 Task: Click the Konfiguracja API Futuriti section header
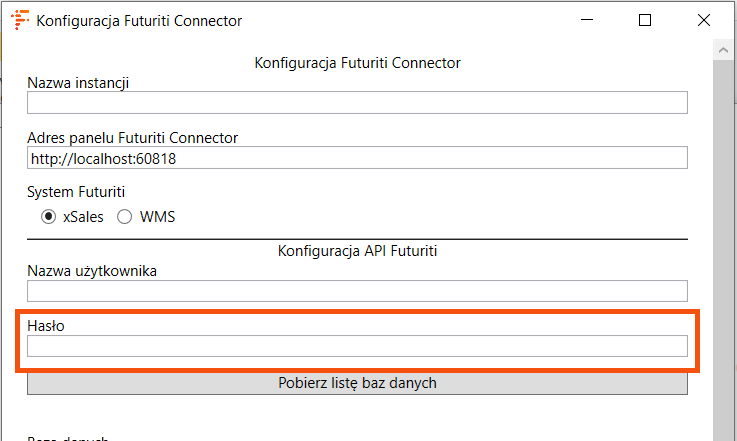(x=357, y=251)
